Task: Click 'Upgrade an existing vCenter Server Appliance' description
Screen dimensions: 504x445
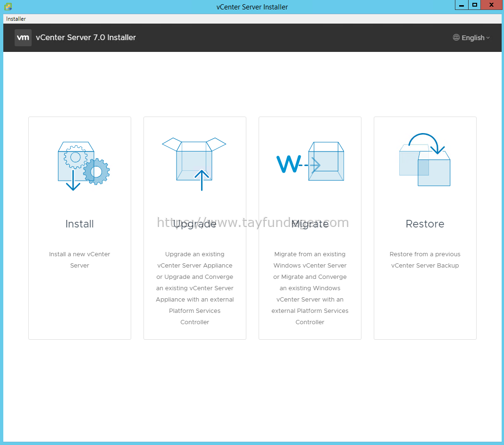Action: click(195, 288)
